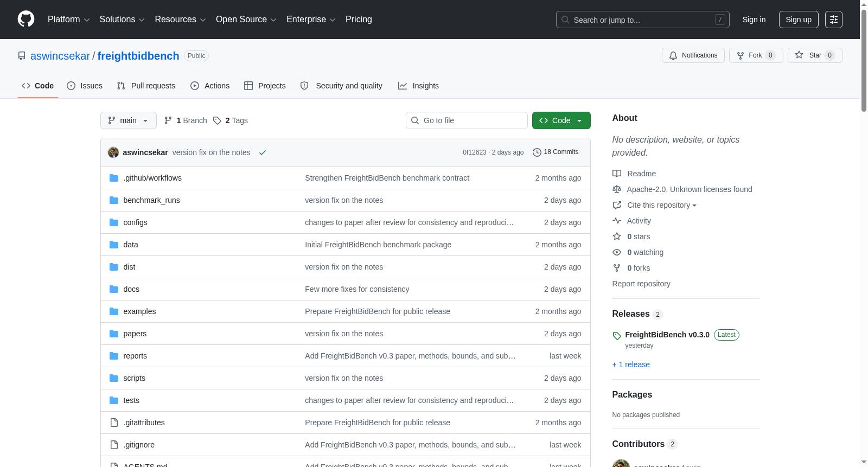Viewport: 868px width, 467px height.
Task: Switch to the Actions tab
Action: pos(210,86)
